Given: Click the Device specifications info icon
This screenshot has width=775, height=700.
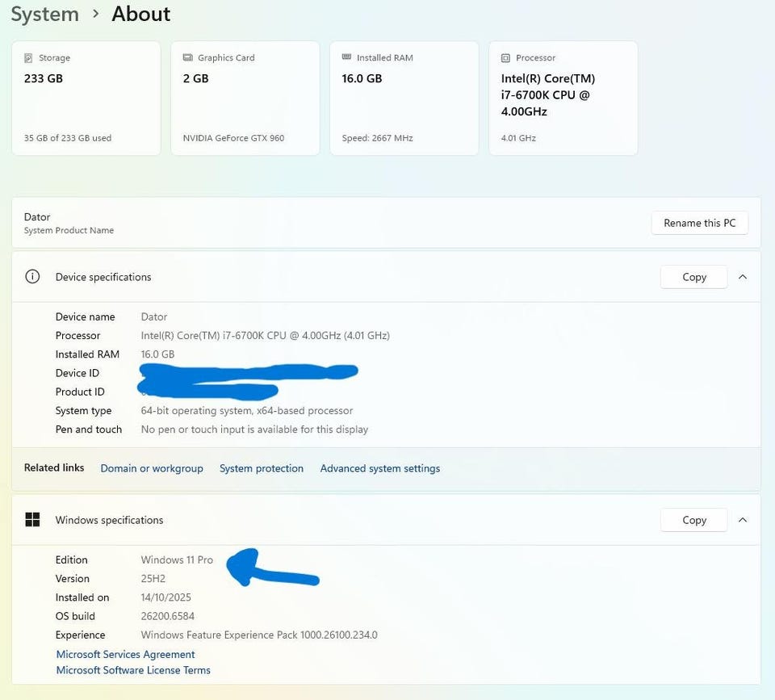Looking at the screenshot, I should coord(32,277).
